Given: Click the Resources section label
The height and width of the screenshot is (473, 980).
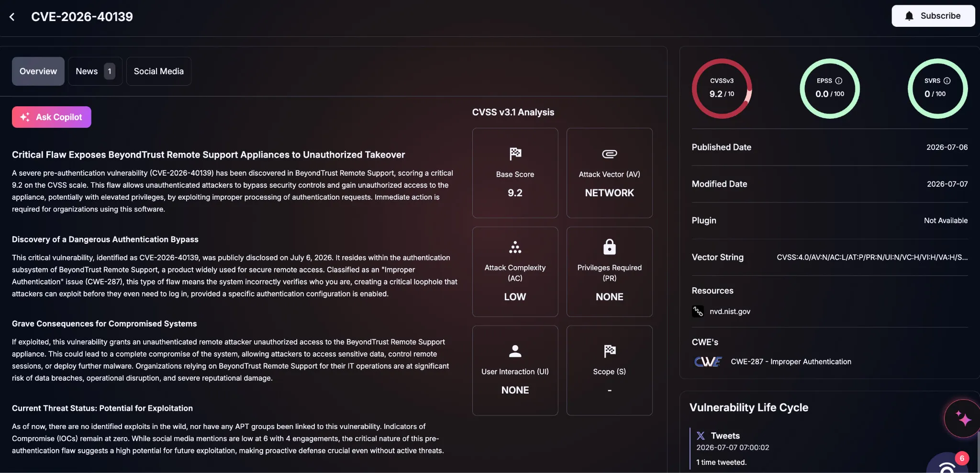Looking at the screenshot, I should (712, 291).
